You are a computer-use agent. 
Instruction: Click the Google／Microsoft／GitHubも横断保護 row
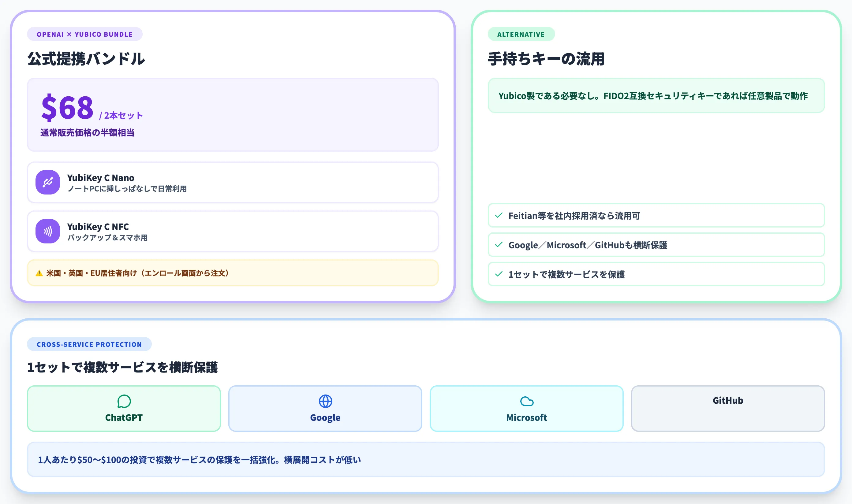(x=656, y=245)
